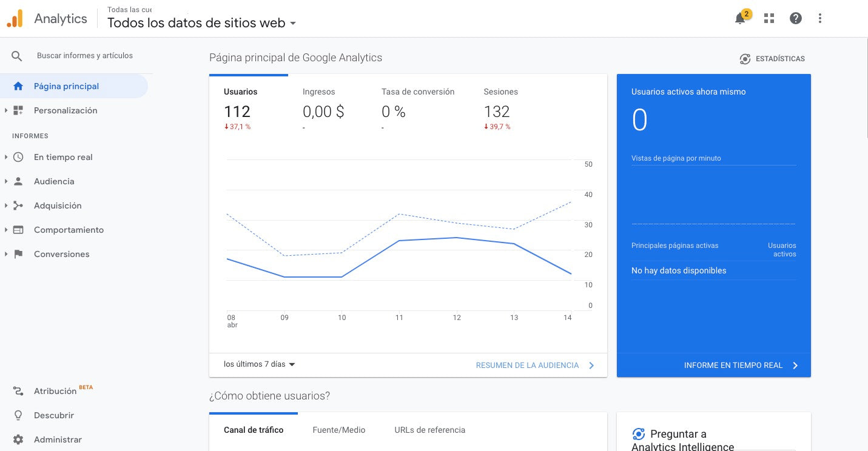Image resolution: width=868 pixels, height=451 pixels.
Task: Expand the Audiencia reports
Action: coord(6,181)
